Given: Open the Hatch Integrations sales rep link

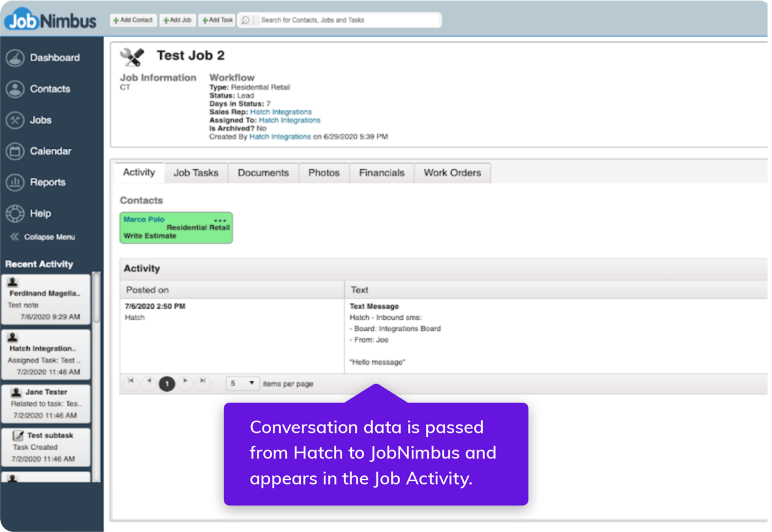Looking at the screenshot, I should coord(280,111).
